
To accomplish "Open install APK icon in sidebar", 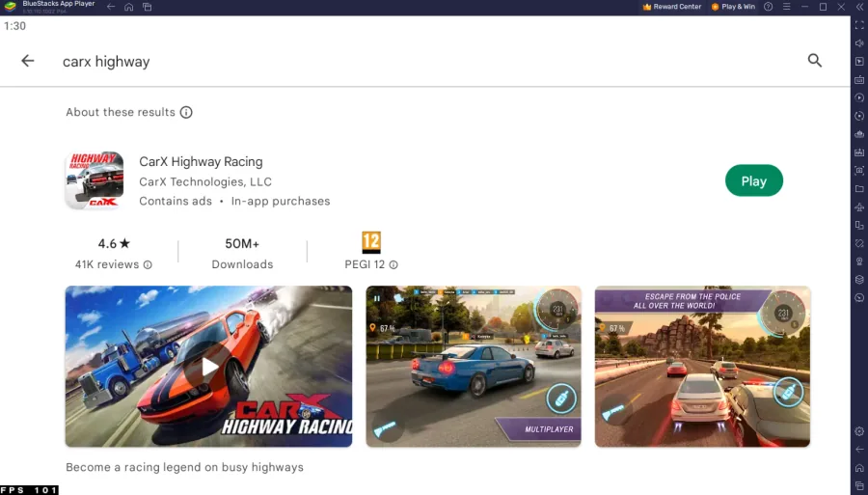I will coord(859,152).
